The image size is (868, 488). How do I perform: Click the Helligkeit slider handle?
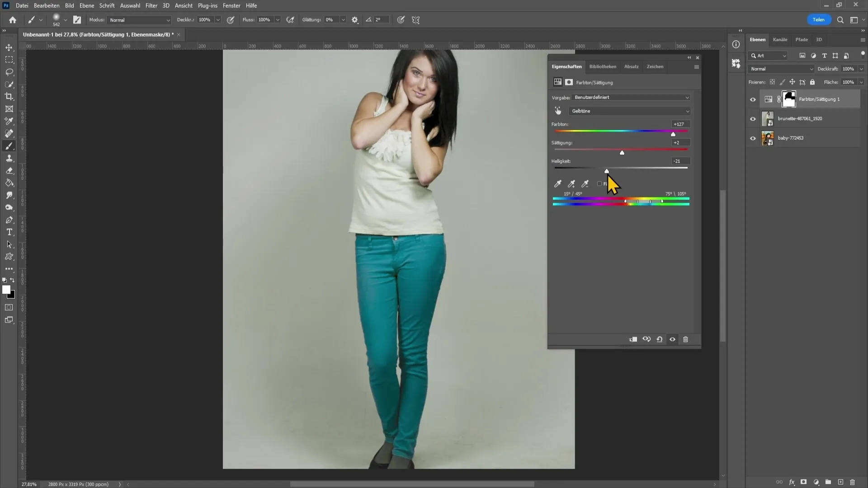tap(607, 171)
